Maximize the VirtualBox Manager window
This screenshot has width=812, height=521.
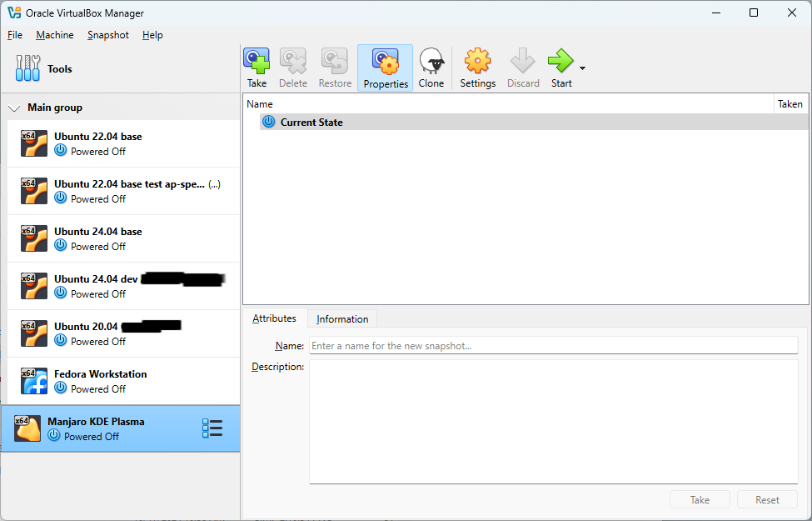tap(754, 13)
